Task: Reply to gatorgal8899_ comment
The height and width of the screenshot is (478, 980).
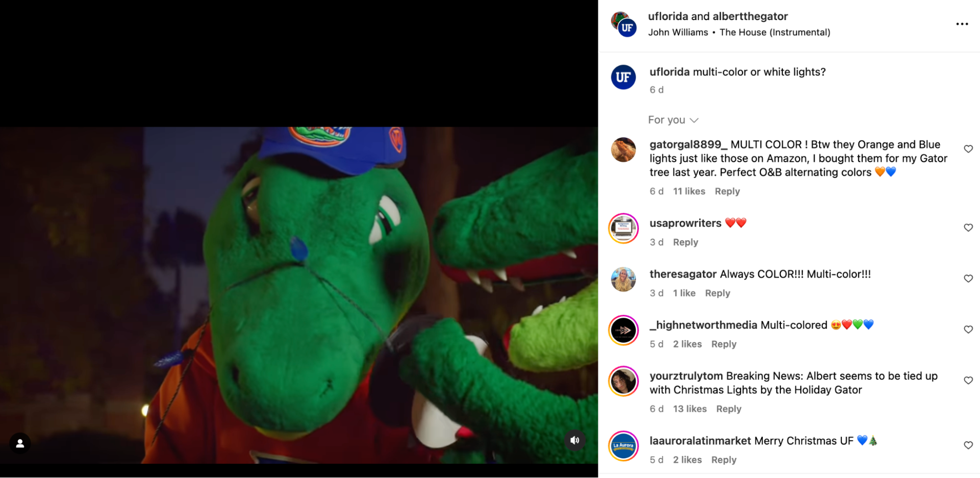Action: point(727,191)
